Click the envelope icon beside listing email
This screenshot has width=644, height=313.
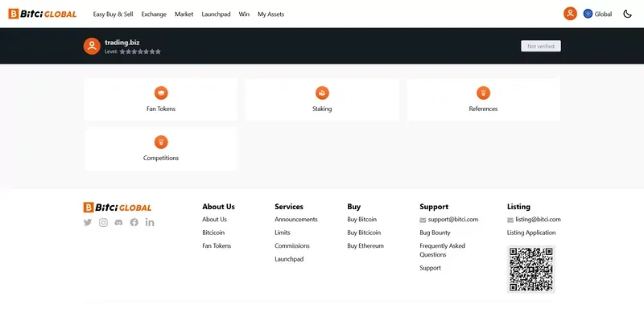(x=510, y=220)
